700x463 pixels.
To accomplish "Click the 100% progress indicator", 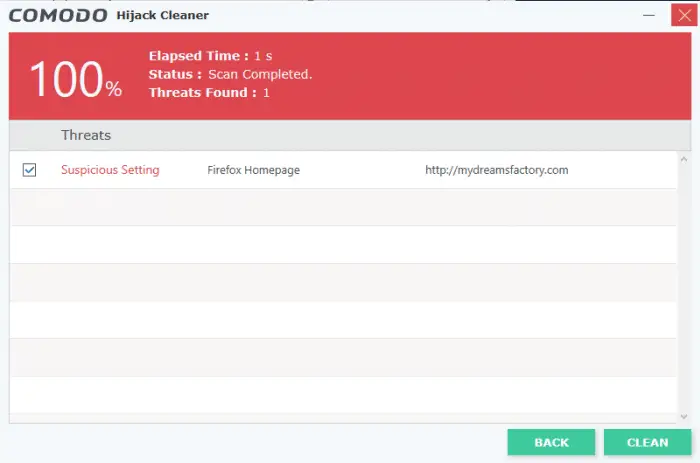I will click(x=75, y=79).
